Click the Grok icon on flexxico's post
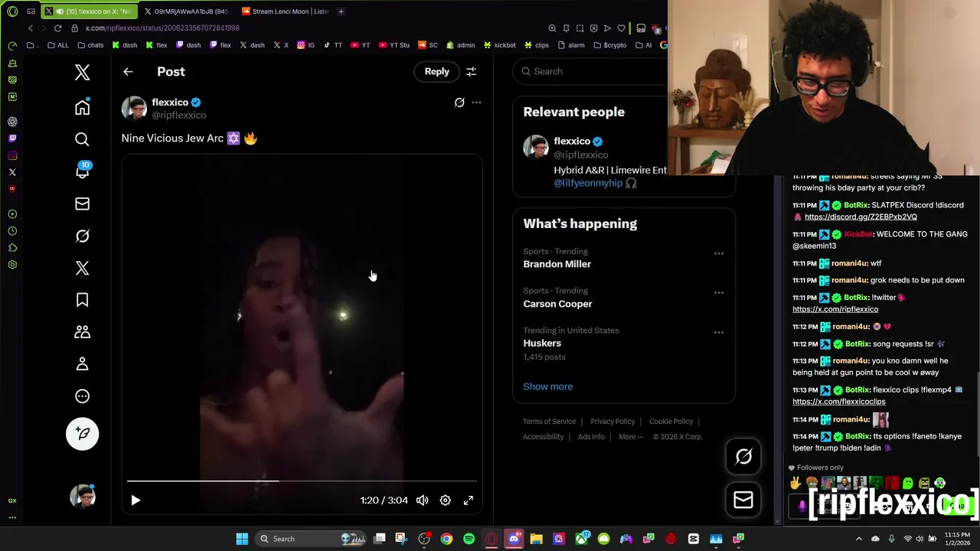 pos(459,103)
